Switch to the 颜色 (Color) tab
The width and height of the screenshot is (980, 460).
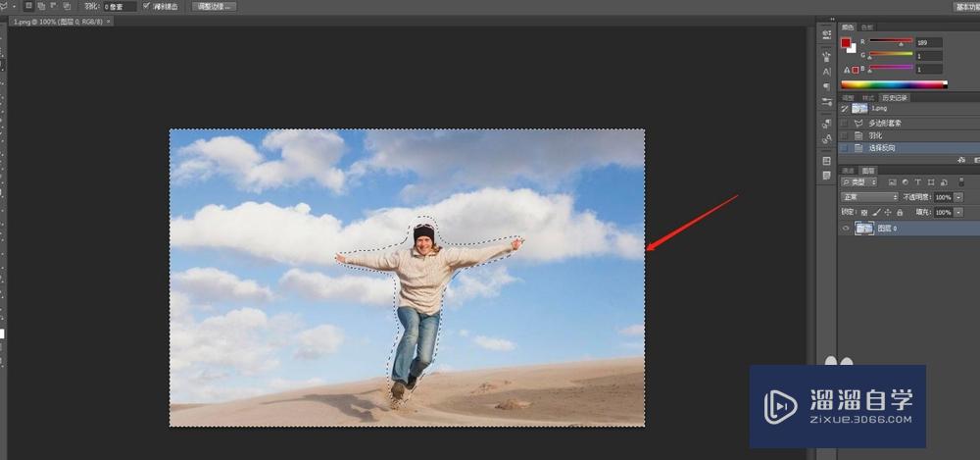(848, 26)
